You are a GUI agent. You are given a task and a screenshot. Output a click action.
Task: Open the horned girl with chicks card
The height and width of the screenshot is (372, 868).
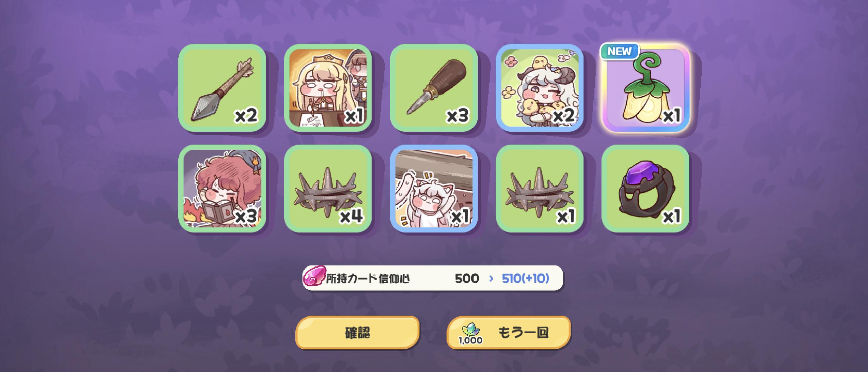[x=539, y=88]
